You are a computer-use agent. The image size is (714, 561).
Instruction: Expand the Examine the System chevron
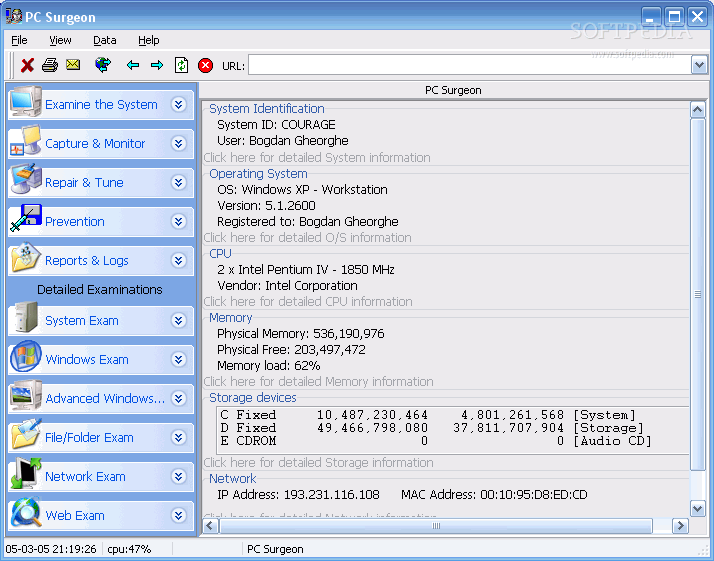coord(178,105)
